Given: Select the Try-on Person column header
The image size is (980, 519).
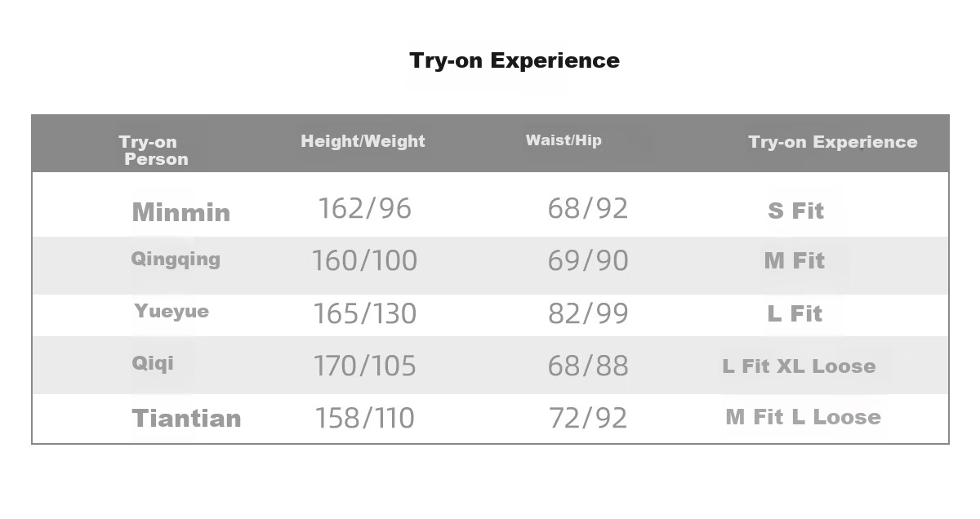Looking at the screenshot, I should click(154, 151).
